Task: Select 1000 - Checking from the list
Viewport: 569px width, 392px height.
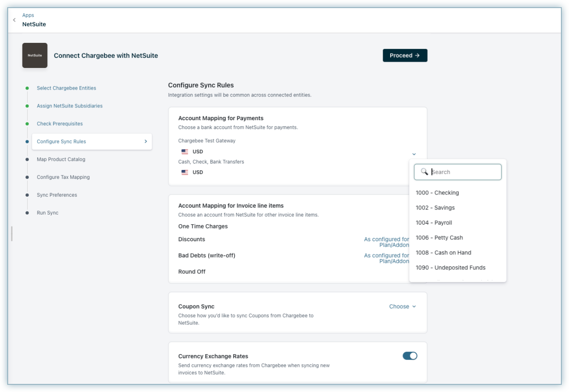Action: [x=437, y=193]
